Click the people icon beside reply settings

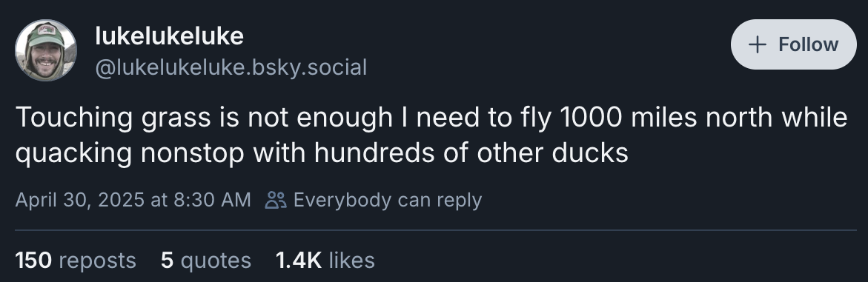pos(276,200)
